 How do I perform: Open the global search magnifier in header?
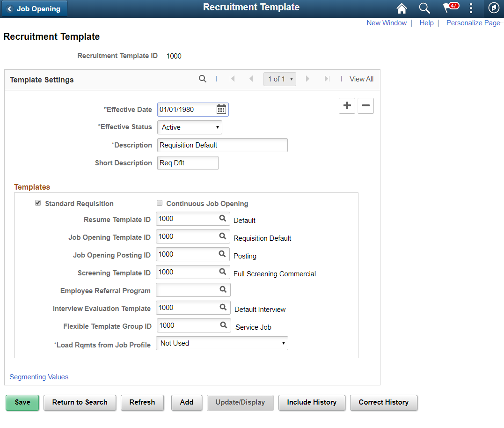424,8
